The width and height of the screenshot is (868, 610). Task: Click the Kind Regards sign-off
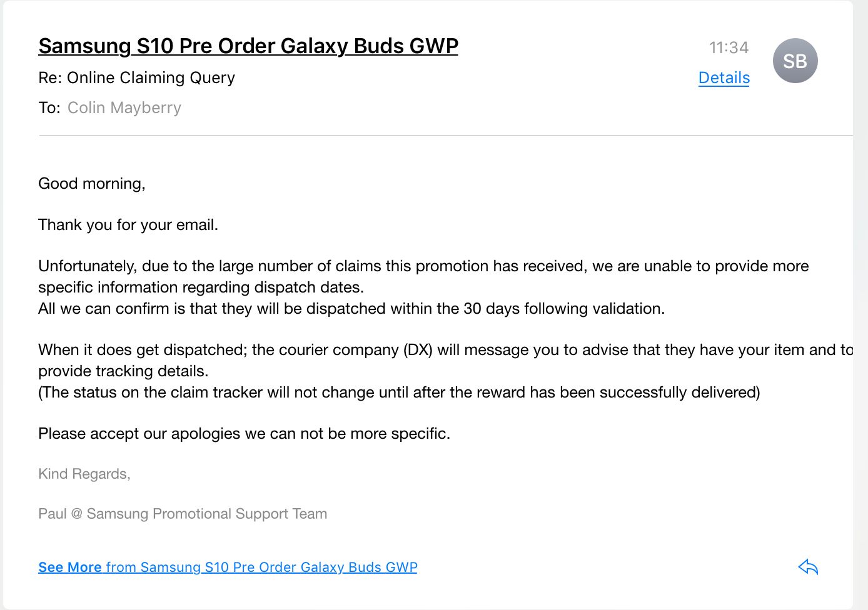point(84,474)
